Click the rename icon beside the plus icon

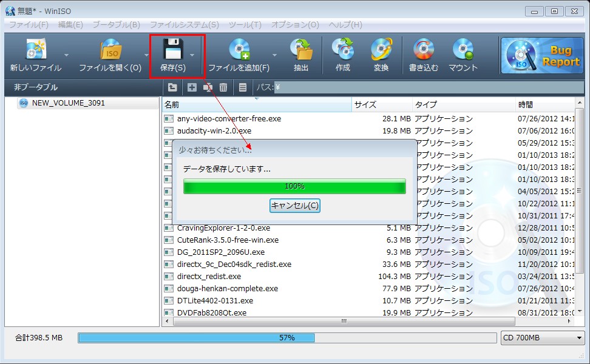pos(208,87)
